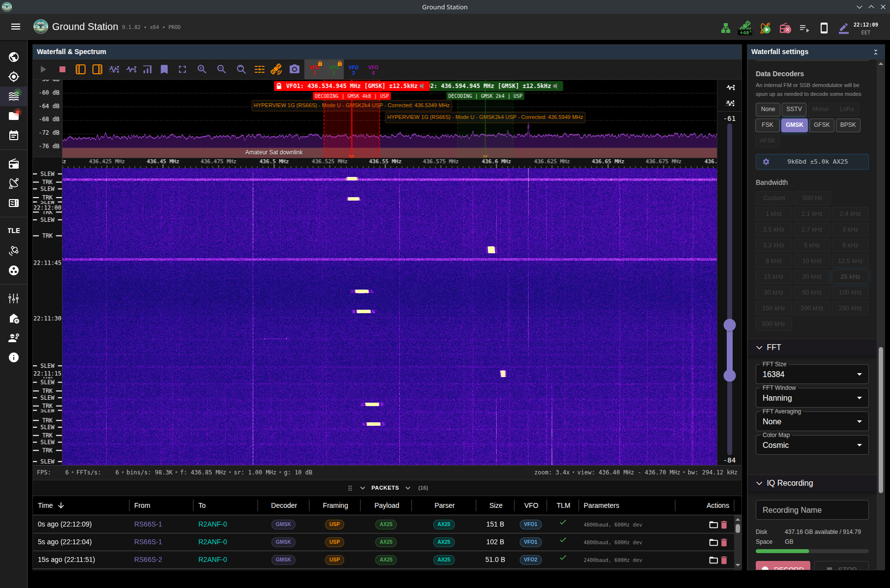This screenshot has height=588, width=890.
Task: Open the FFT Window dropdown
Action: pyautogui.click(x=811, y=398)
